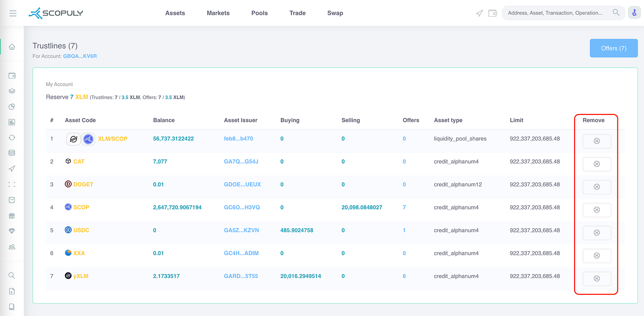Click the paper plane sidebar icon

(x=12, y=169)
